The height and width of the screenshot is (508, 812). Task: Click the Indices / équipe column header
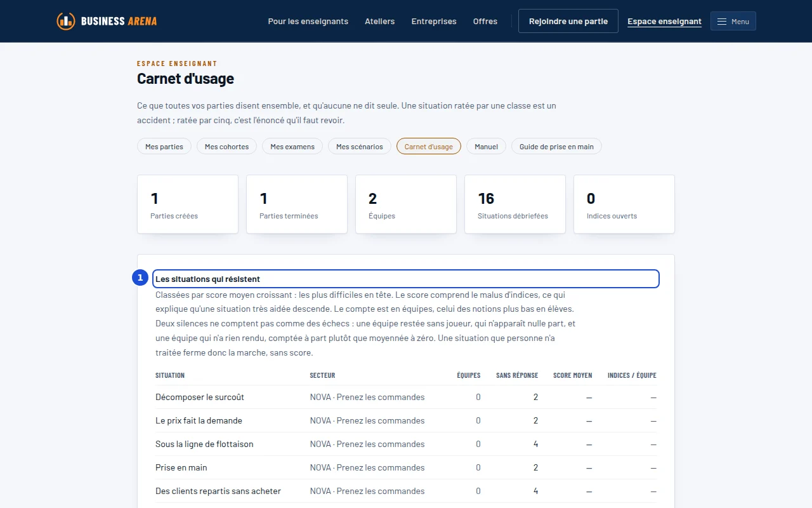pos(632,375)
